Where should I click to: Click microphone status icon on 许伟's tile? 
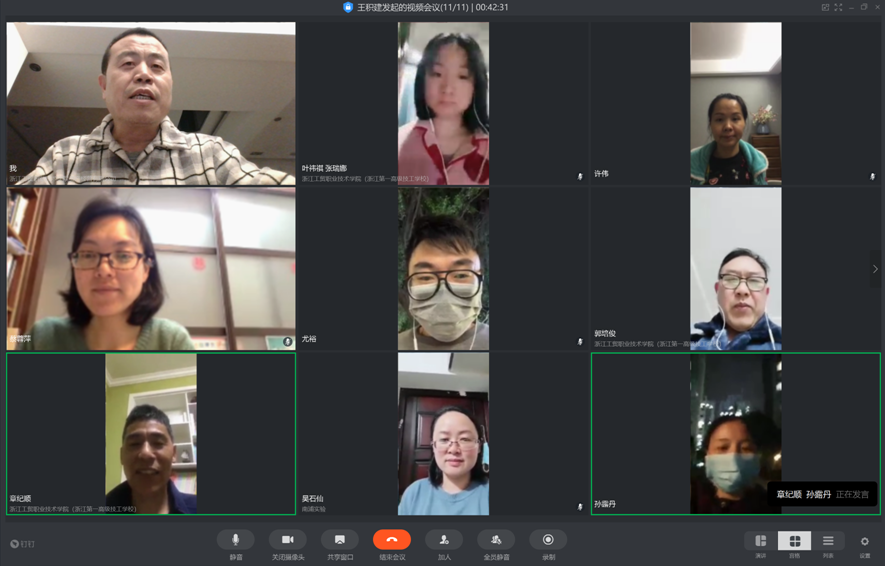point(872,176)
